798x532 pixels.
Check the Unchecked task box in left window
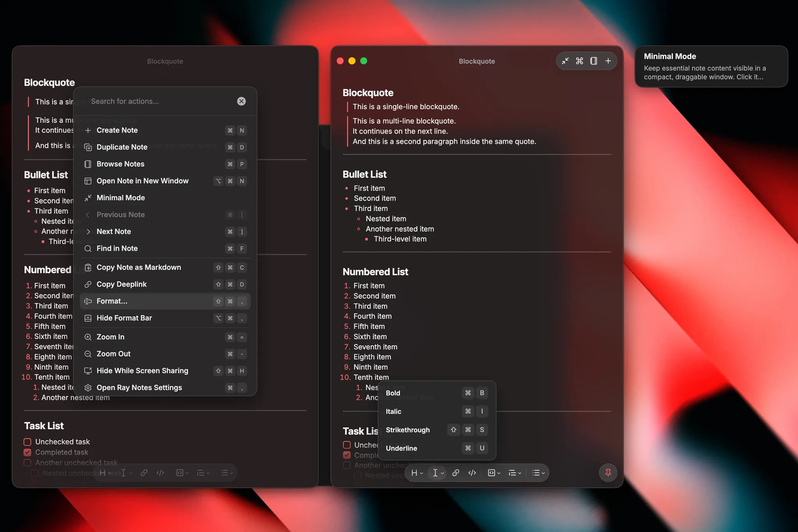pos(27,442)
